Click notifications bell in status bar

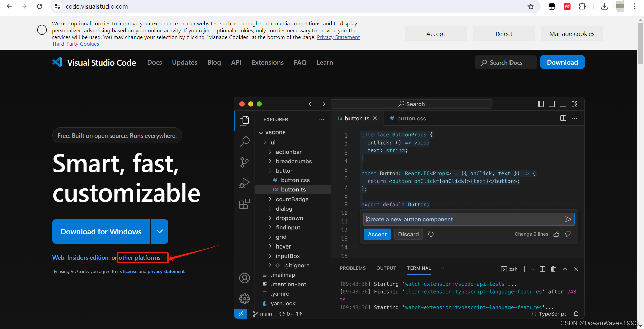tap(576, 314)
